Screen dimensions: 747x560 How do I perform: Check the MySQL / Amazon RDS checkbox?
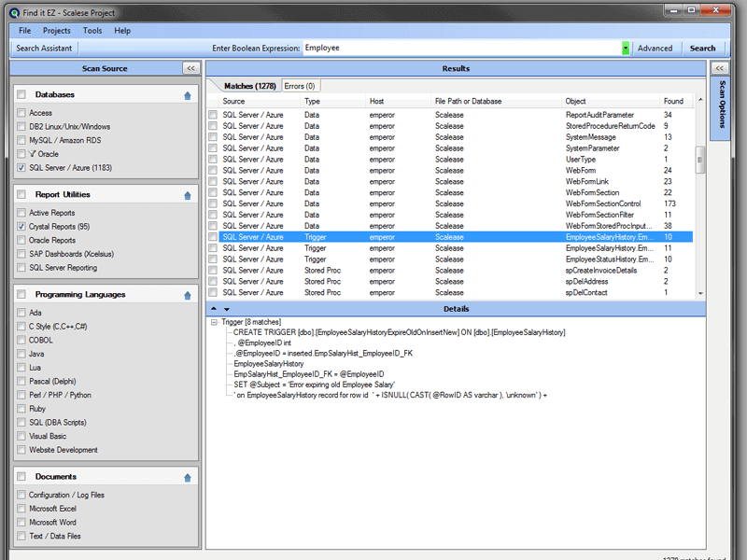[21, 140]
